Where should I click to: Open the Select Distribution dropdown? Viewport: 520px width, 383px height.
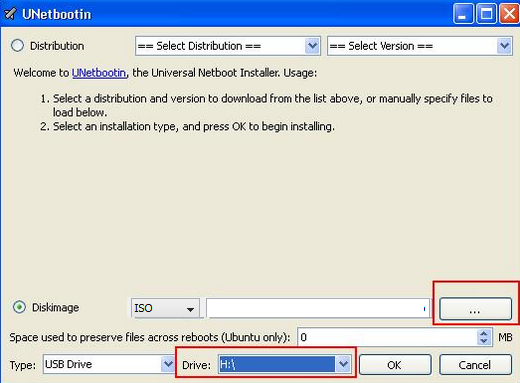228,46
